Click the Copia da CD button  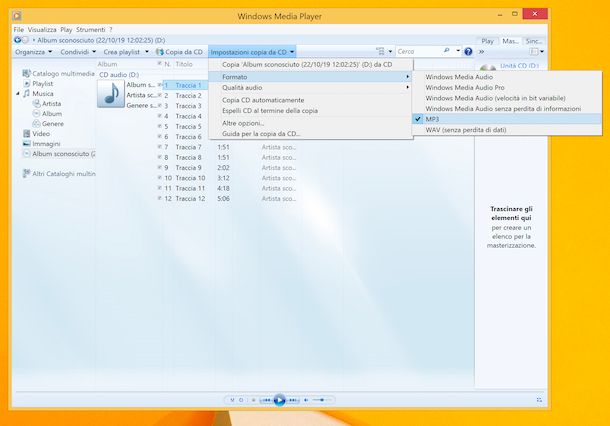(x=179, y=52)
